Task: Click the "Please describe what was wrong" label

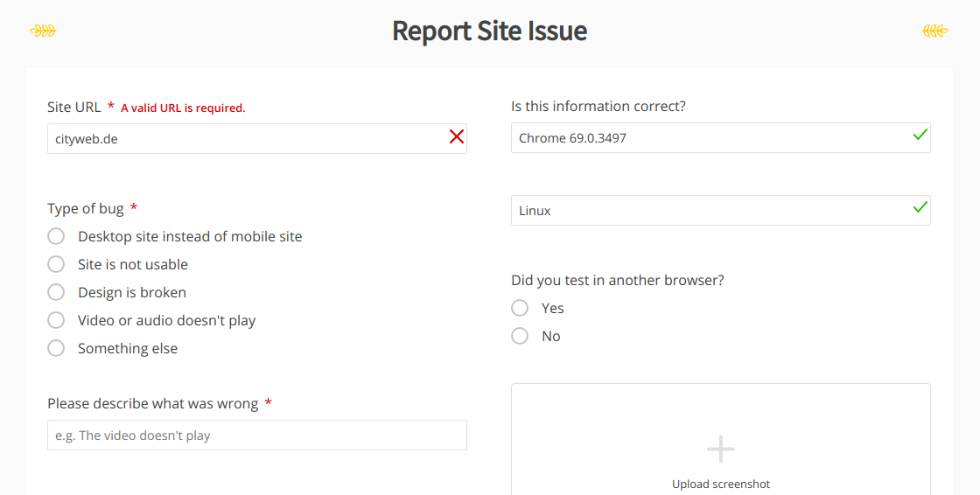Action: 152,404
